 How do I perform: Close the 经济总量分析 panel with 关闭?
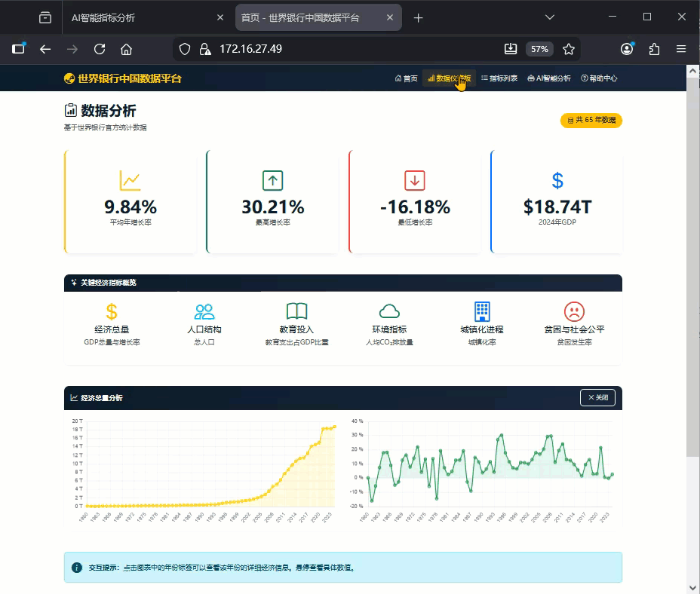[597, 398]
